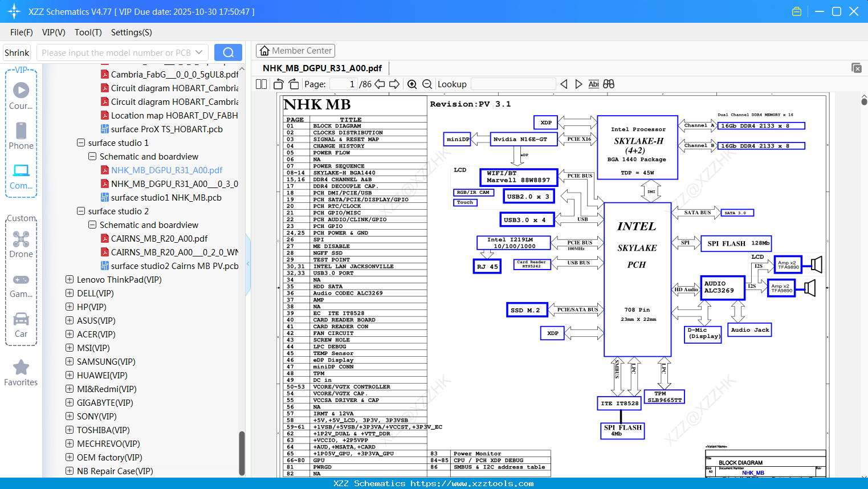The image size is (868, 489).
Task: Open the Favorites star icon
Action: tap(21, 372)
